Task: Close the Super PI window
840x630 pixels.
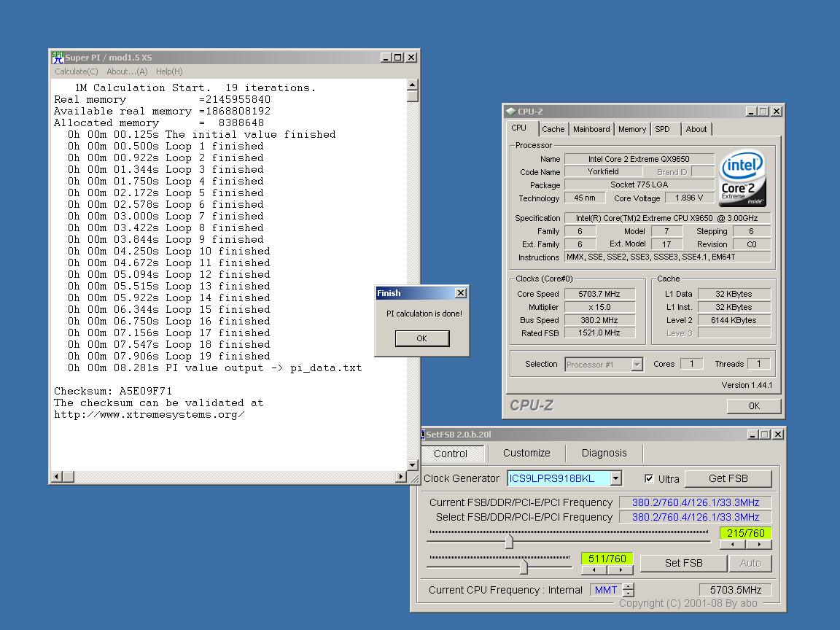Action: click(411, 58)
